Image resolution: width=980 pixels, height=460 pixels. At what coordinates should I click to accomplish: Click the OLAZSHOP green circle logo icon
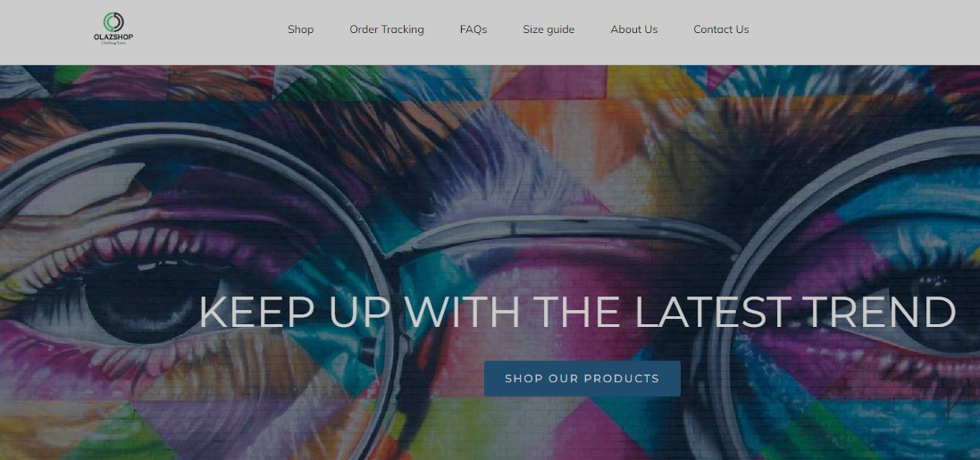(113, 21)
